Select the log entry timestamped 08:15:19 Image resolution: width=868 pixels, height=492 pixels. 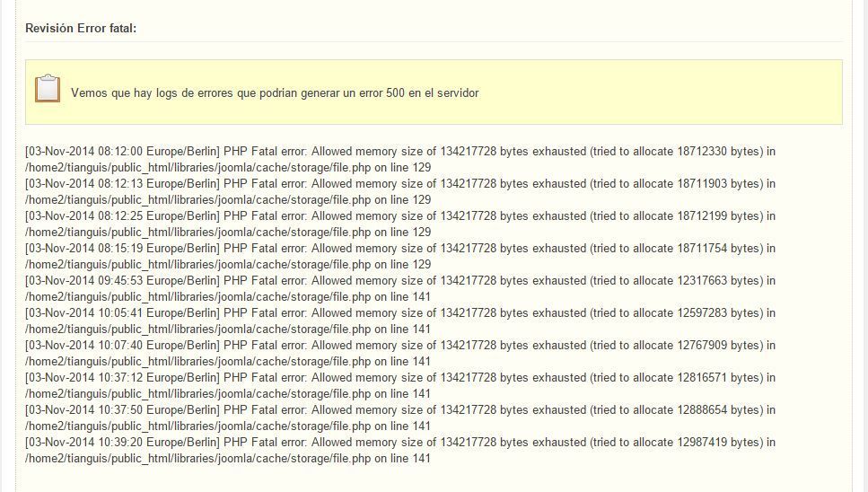click(400, 256)
